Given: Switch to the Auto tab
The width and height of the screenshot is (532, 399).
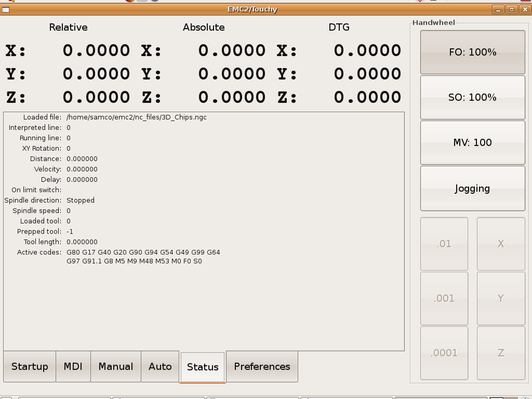Looking at the screenshot, I should tap(160, 366).
